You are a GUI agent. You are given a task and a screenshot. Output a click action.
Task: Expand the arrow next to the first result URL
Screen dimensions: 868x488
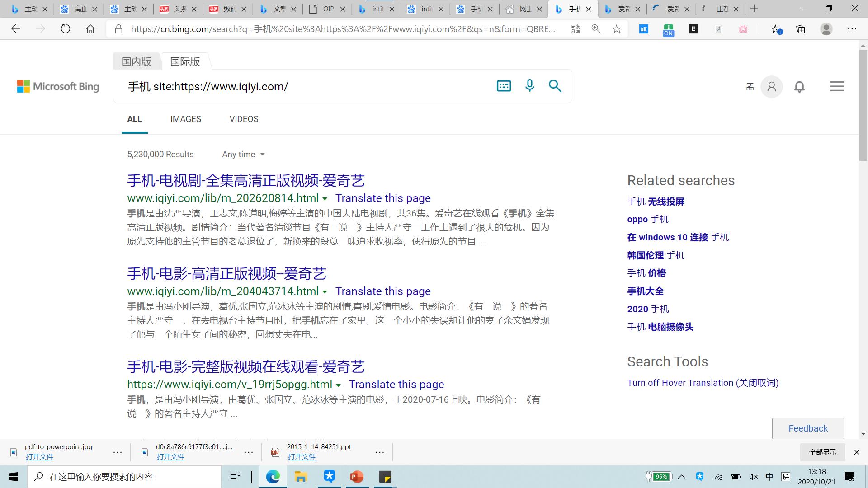point(325,199)
